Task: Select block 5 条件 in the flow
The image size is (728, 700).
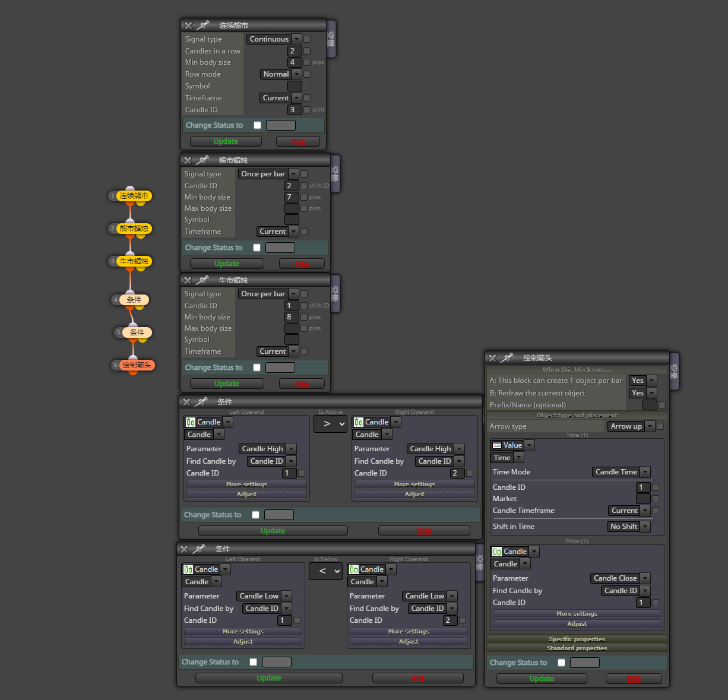Action: click(x=137, y=332)
